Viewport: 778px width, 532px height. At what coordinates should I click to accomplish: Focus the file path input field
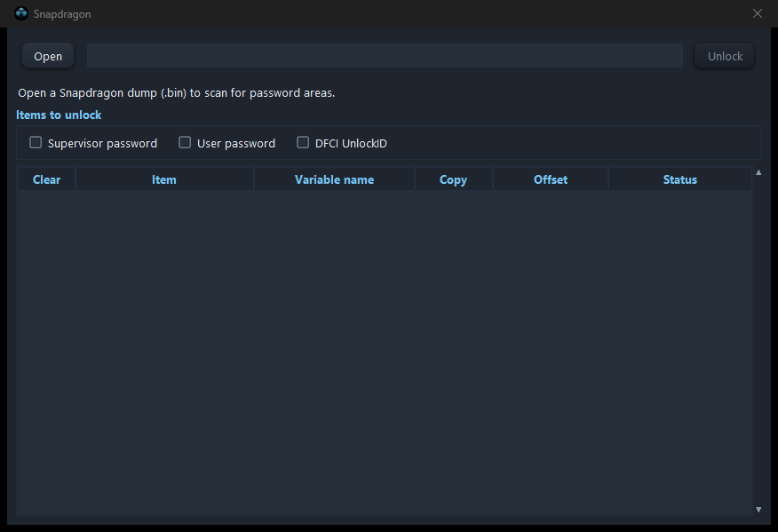point(385,56)
